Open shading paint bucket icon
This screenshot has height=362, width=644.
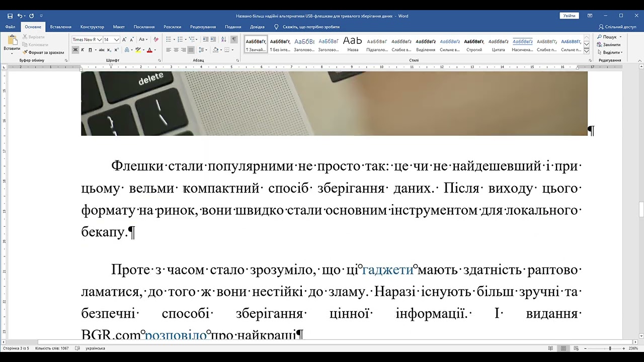tap(215, 50)
